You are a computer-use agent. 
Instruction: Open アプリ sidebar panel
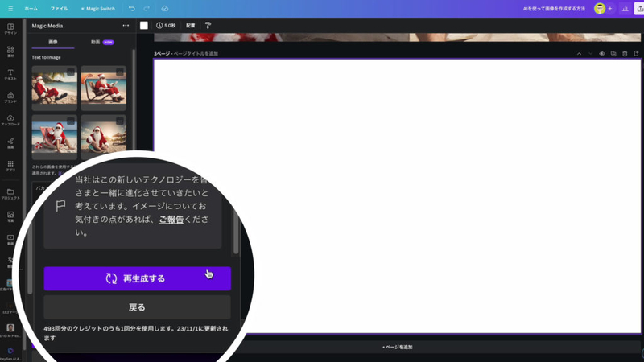click(x=10, y=167)
